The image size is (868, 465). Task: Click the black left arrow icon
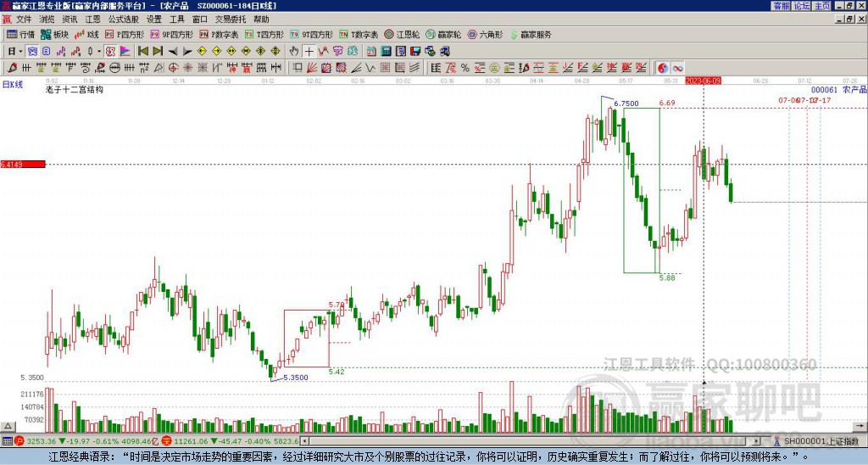(x=173, y=52)
